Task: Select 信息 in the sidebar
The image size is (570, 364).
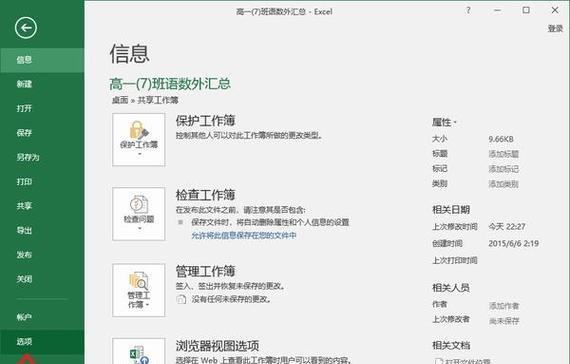Action: [42, 60]
